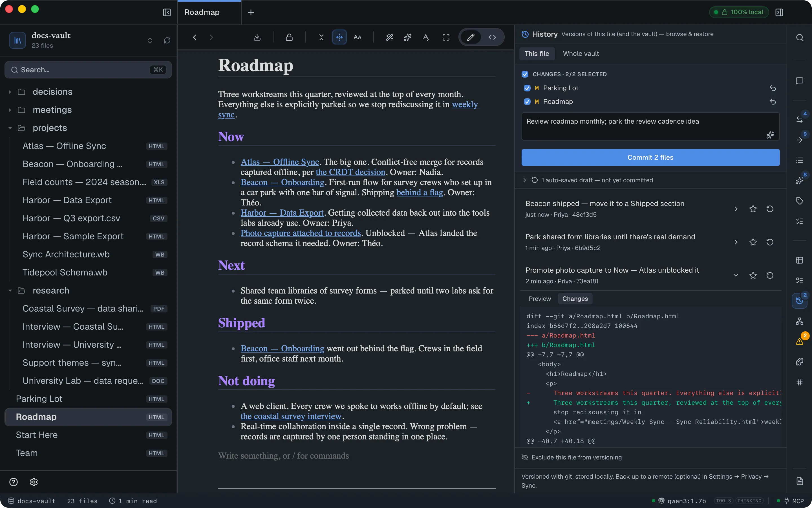Click the AA text size icon
The height and width of the screenshot is (508, 812).
[x=358, y=37]
